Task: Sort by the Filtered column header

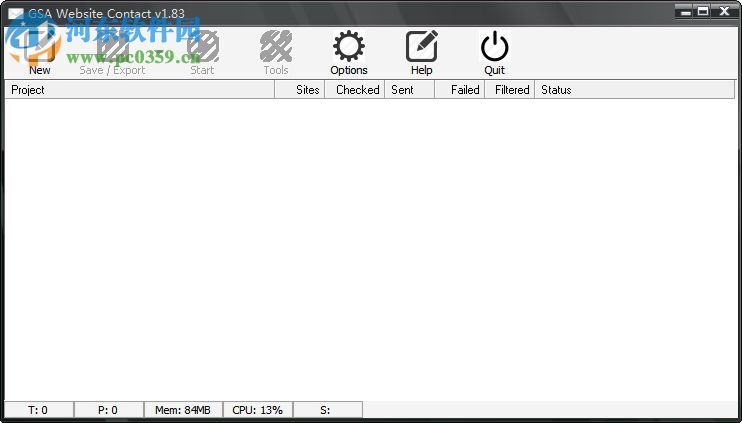Action: [510, 89]
